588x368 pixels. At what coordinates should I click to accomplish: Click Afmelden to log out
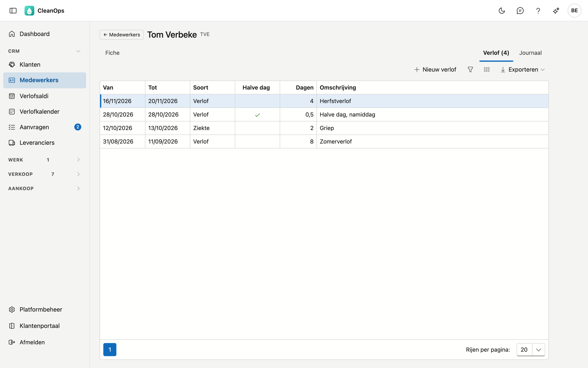point(45,342)
